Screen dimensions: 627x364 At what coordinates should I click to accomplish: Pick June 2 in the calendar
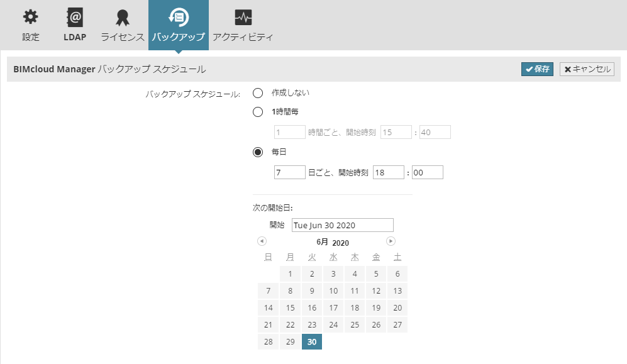point(312,273)
